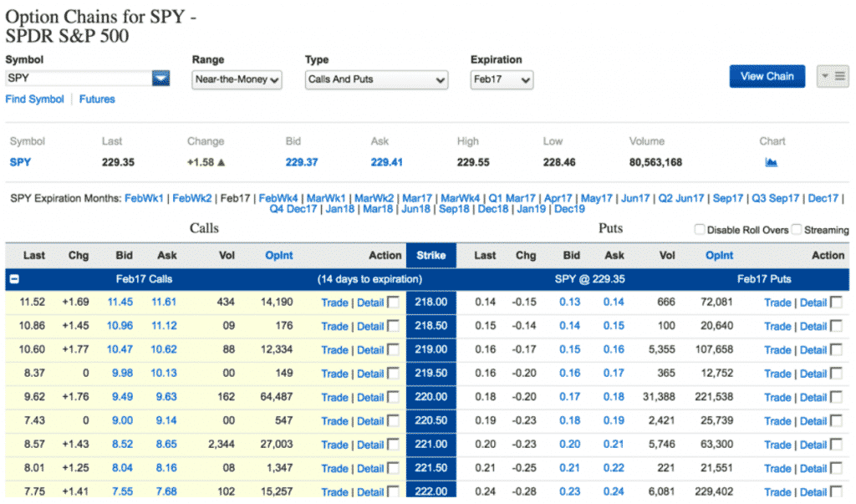This screenshot has width=856, height=504.
Task: Check the calls checkbox for strike 219.00
Action: (393, 349)
